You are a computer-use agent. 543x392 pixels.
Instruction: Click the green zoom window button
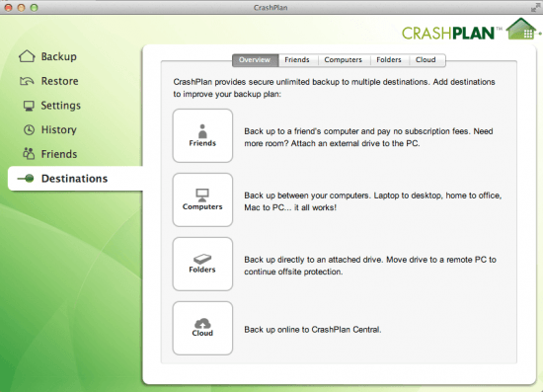[34, 7]
